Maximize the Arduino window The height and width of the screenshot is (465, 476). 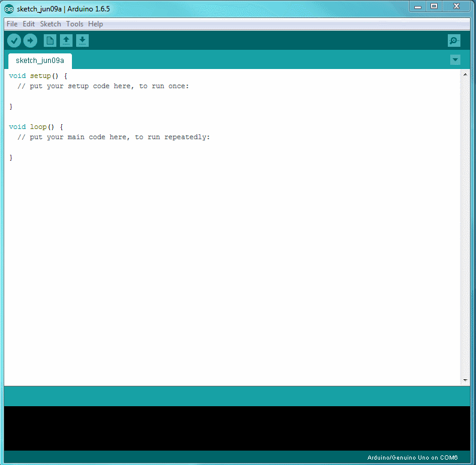pos(434,7)
